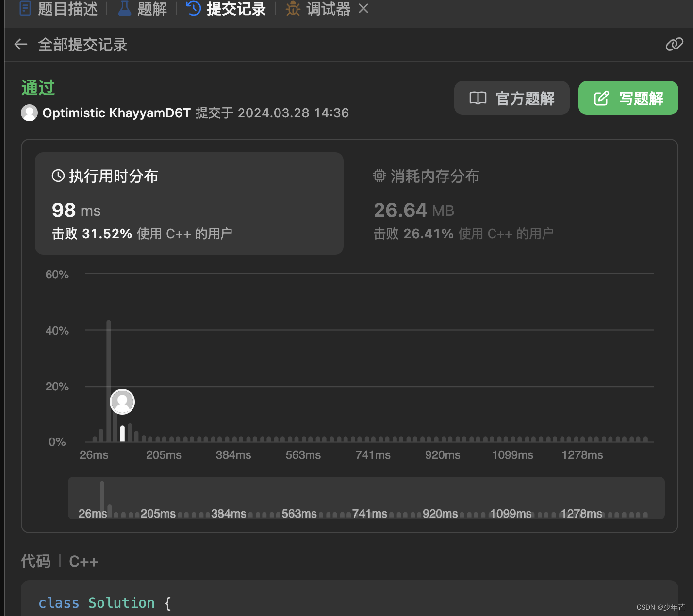Click the avatar marker on the chart
693x616 pixels.
(122, 402)
